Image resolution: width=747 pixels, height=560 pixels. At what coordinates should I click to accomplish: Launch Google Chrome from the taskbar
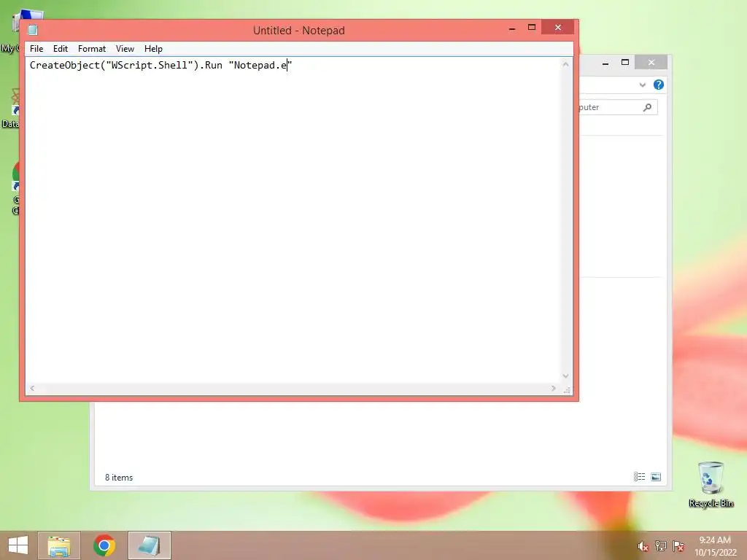pos(104,545)
